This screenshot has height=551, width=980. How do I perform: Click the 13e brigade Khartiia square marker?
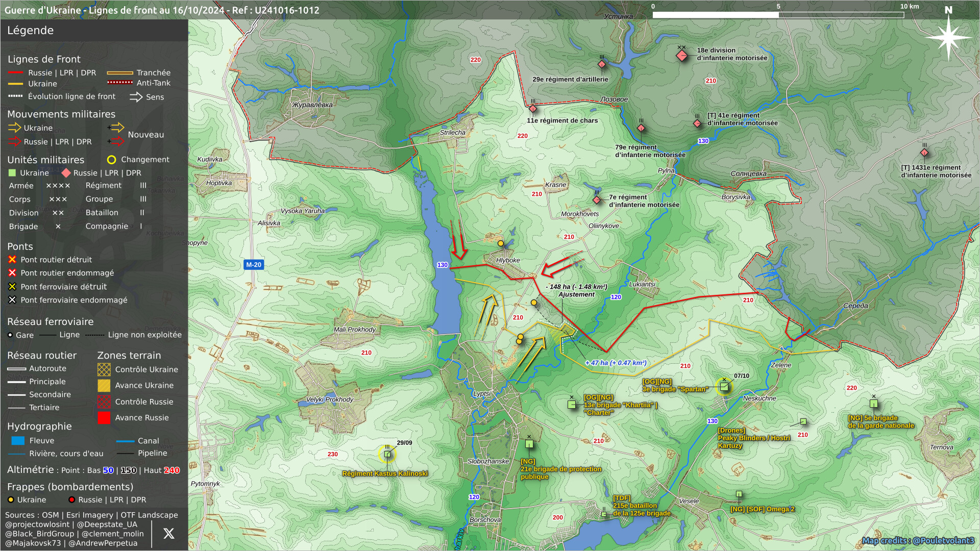572,405
